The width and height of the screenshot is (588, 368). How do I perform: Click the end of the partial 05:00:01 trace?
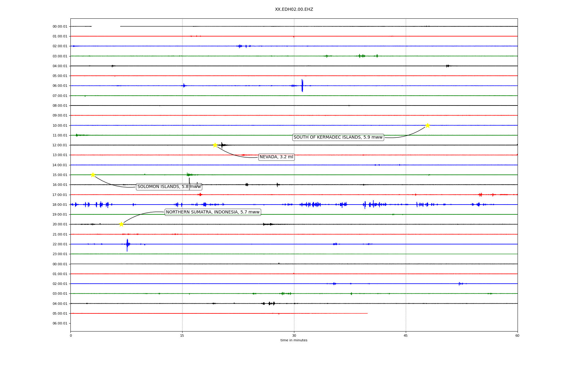coord(367,313)
